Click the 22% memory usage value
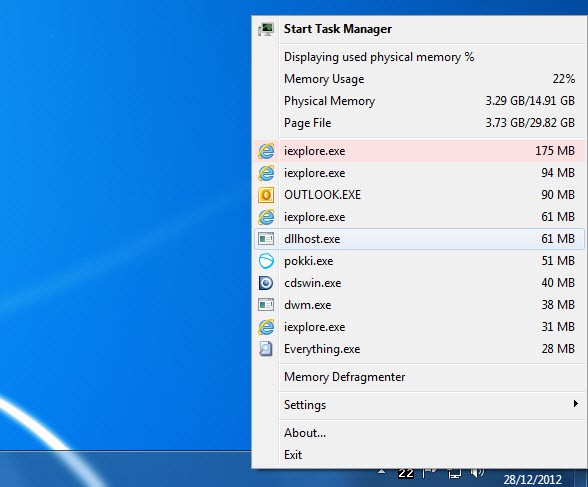Image resolution: width=588 pixels, height=487 pixels. pyautogui.click(x=564, y=79)
